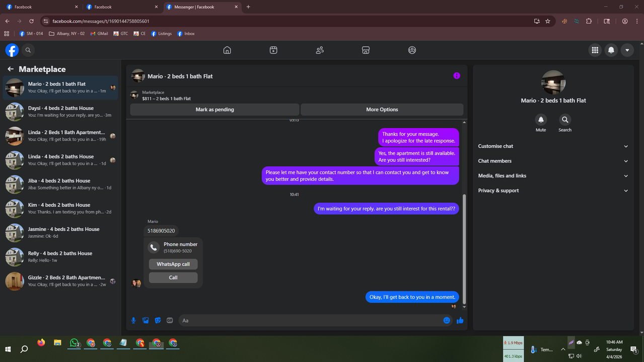
Task: Open the Facebook menu grid icon
Action: pyautogui.click(x=595, y=50)
